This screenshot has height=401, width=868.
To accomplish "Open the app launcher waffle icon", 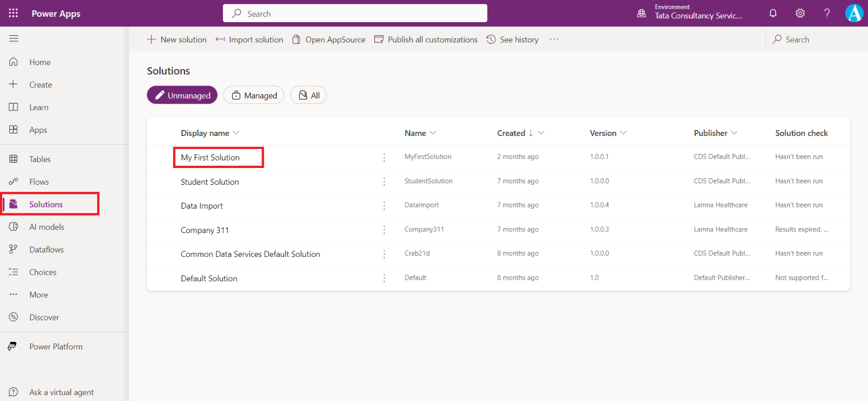I will (x=14, y=13).
